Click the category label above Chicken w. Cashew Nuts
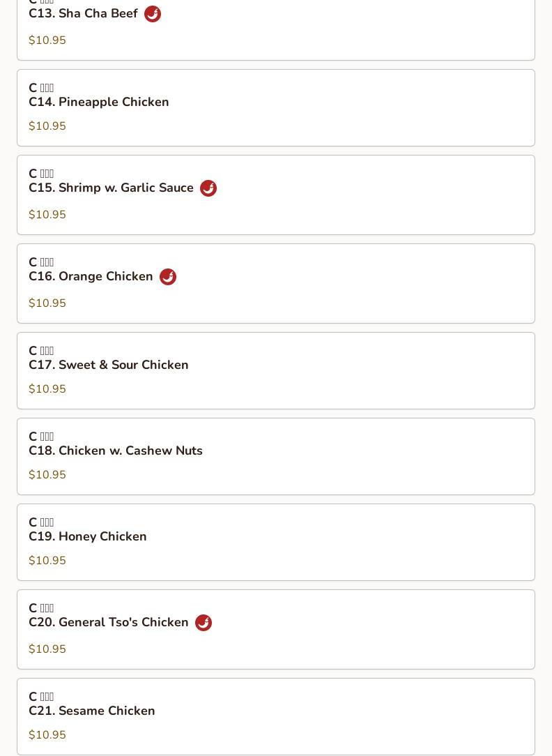552x756 pixels. pos(41,437)
